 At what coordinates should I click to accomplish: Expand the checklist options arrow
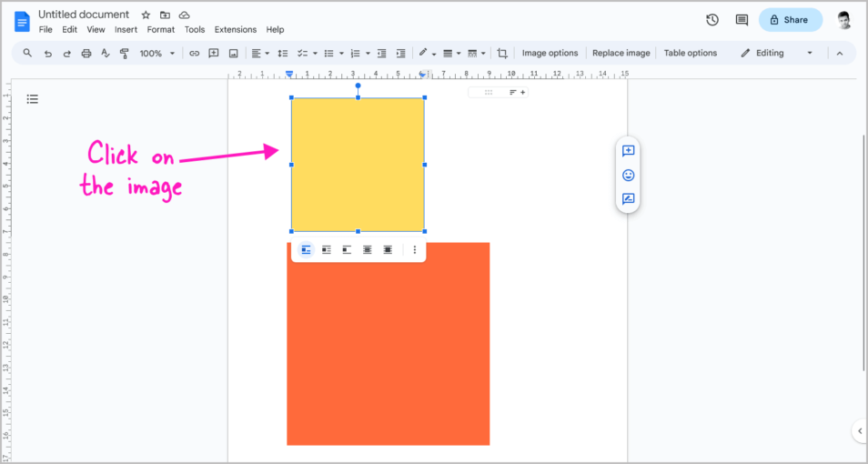(x=315, y=54)
